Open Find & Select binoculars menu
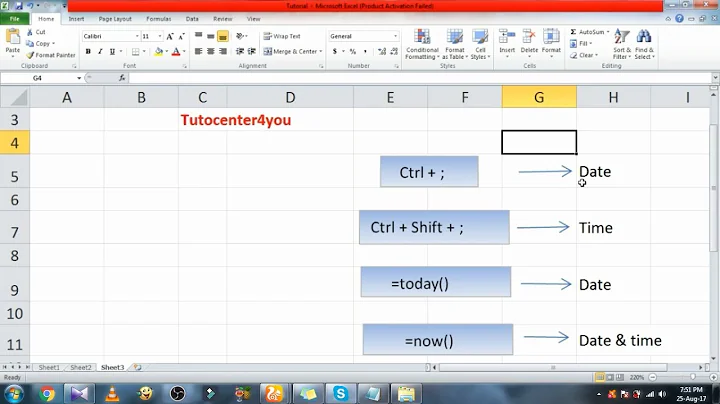Screen dimensions: 720x404 (x=644, y=44)
